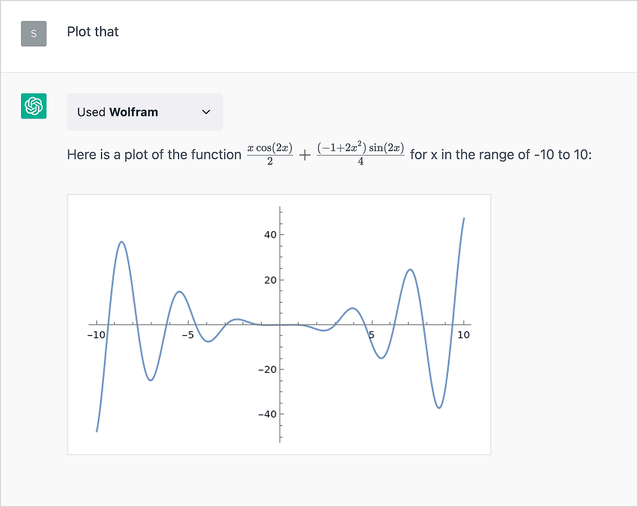Click the y-axis label 20
The image size is (638, 507).
[268, 280]
